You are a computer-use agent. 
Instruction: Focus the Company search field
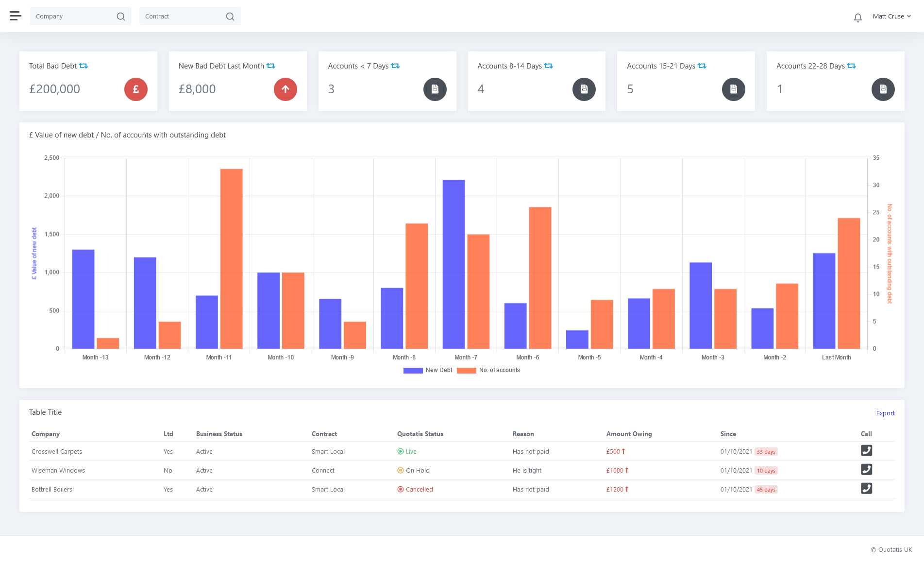coord(73,17)
